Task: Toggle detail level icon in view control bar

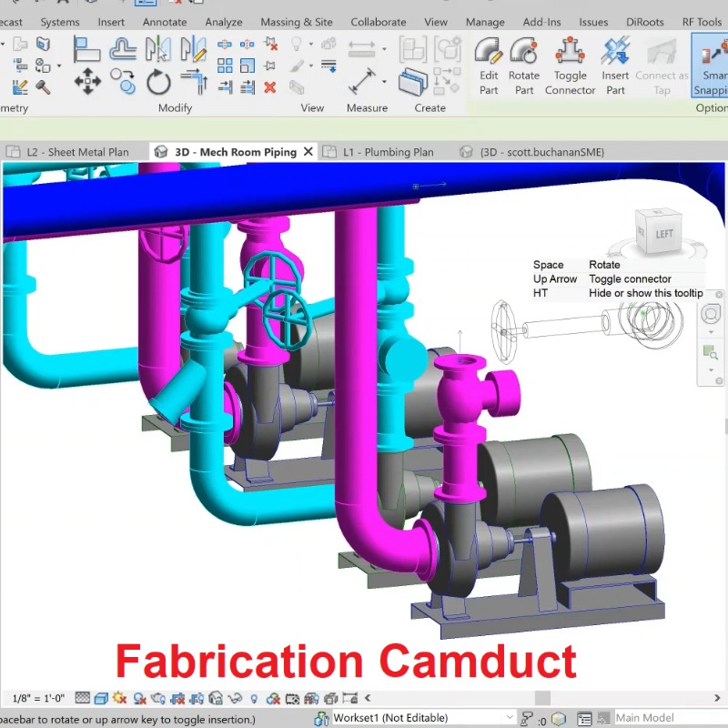Action: (x=82, y=698)
